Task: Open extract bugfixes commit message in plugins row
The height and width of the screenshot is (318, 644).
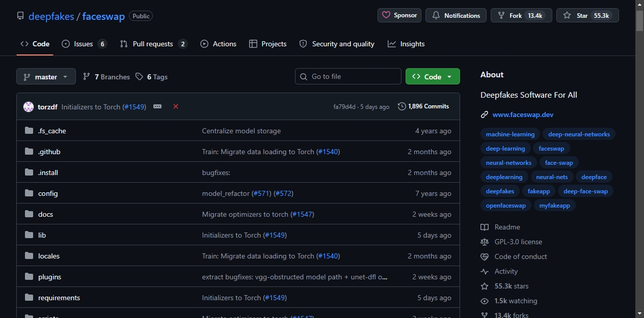Action: [x=295, y=277]
